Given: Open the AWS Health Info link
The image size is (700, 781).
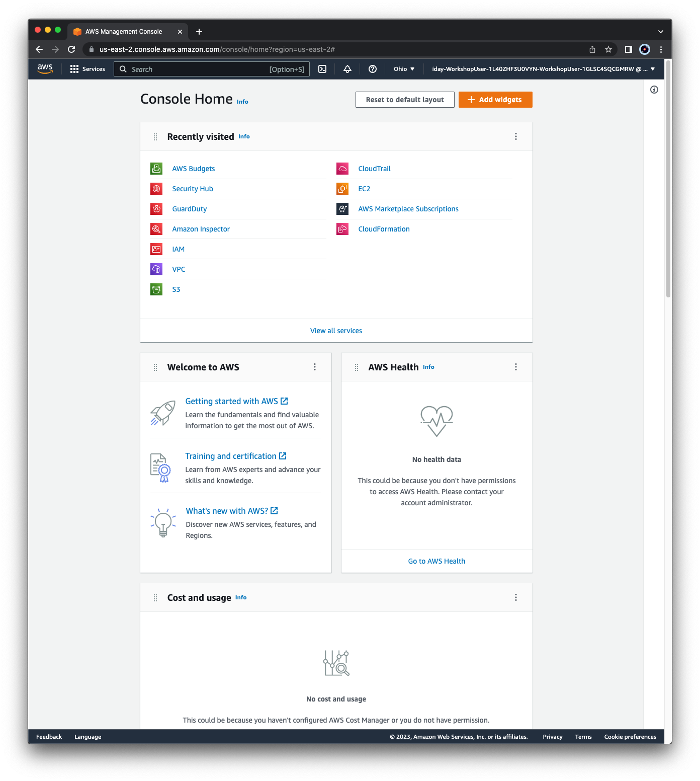Looking at the screenshot, I should coord(428,367).
